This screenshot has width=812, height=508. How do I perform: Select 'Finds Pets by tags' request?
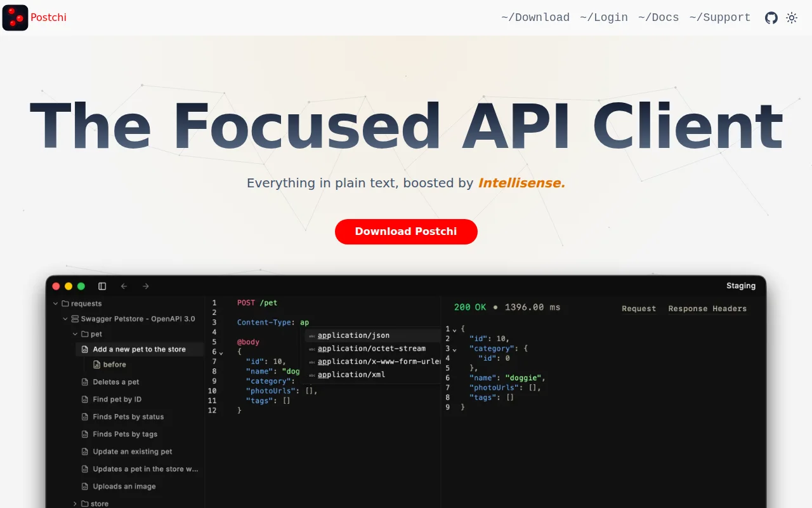(125, 434)
